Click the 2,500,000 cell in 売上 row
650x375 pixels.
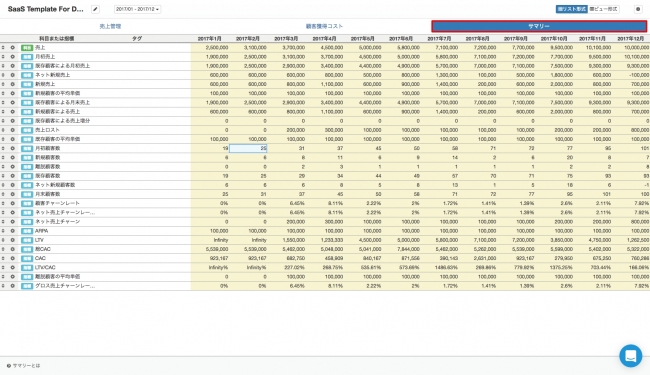pos(210,48)
